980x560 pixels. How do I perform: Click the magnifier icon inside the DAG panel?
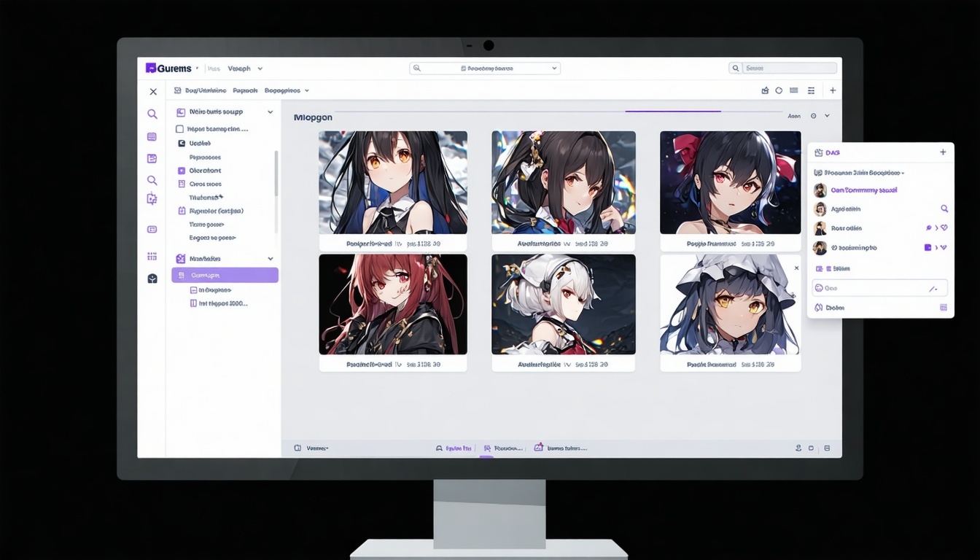pyautogui.click(x=945, y=209)
